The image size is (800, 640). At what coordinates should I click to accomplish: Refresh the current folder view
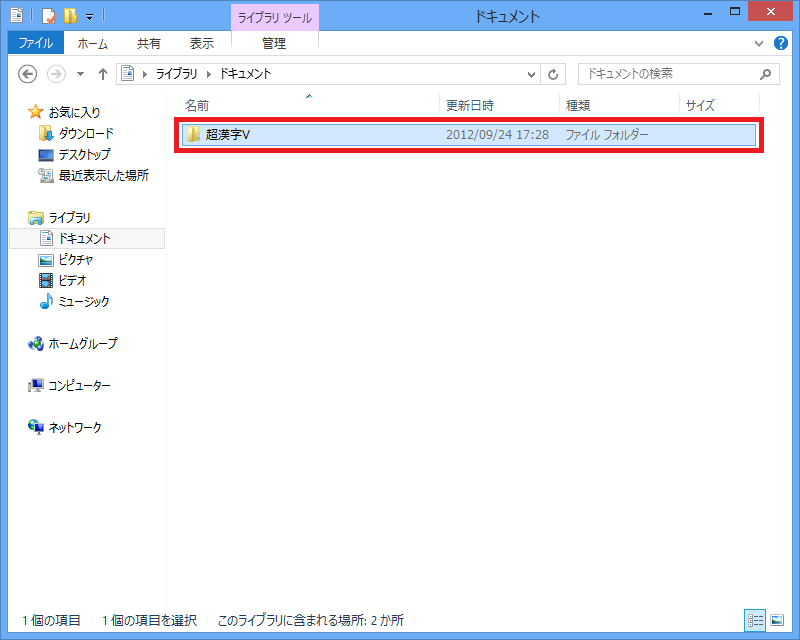(x=554, y=74)
